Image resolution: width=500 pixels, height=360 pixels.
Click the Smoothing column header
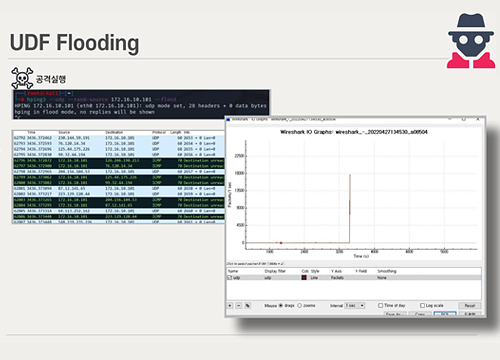(x=387, y=271)
